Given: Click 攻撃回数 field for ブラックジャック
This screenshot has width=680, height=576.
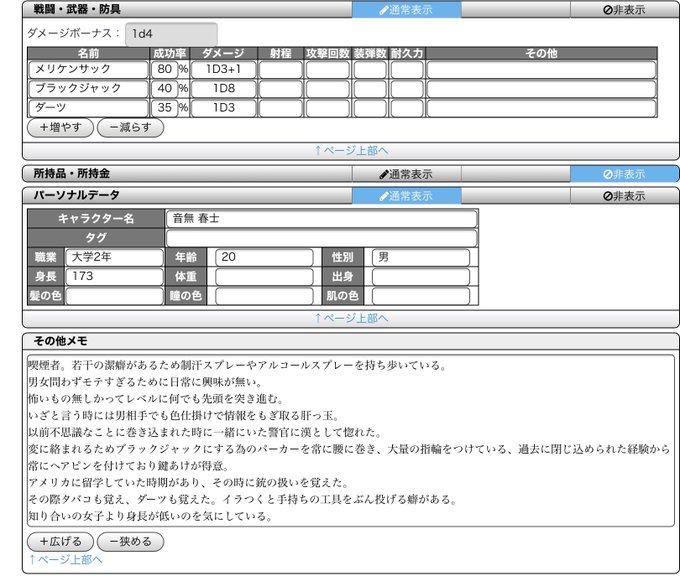Looking at the screenshot, I should 327,88.
